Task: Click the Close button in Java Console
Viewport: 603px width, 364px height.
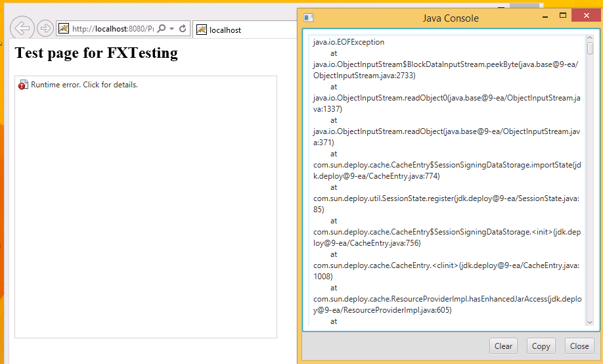Action: click(x=579, y=346)
